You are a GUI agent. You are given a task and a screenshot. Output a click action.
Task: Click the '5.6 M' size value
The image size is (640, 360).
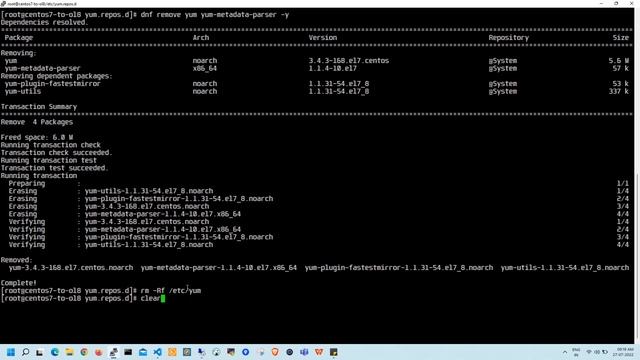point(619,61)
